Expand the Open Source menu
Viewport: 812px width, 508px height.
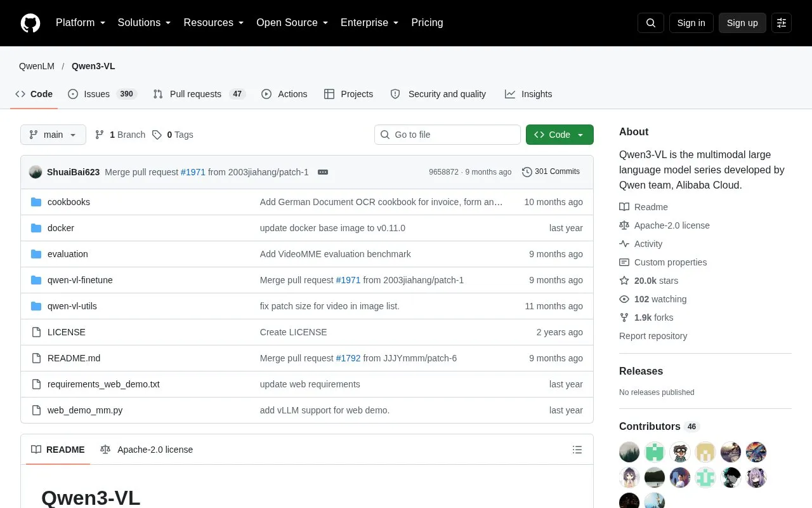tap(292, 23)
